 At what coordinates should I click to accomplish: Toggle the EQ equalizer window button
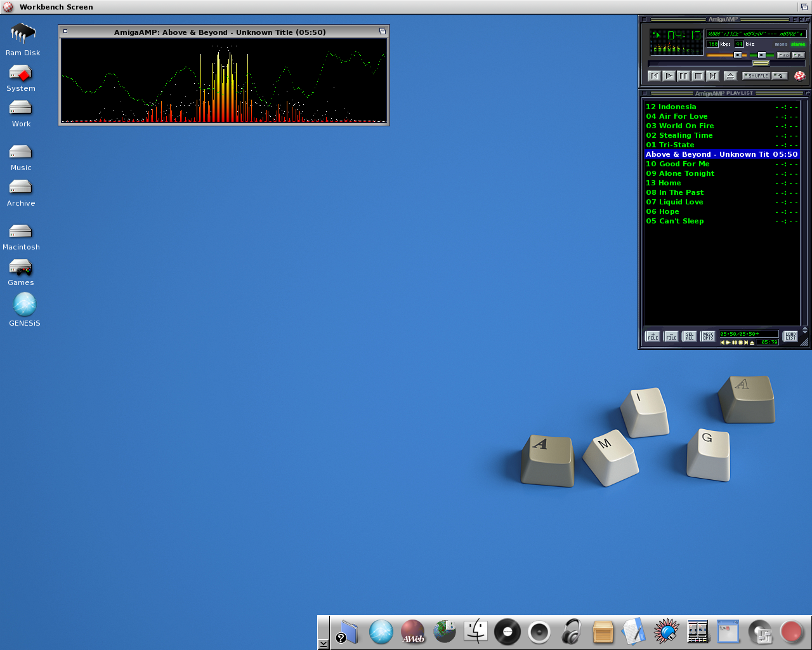click(x=783, y=55)
